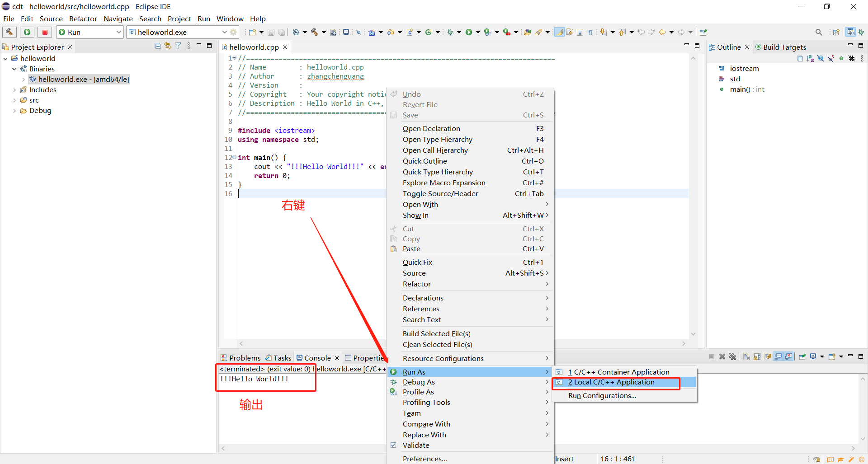Open the Open Perspective icon
This screenshot has height=464, width=868.
[x=836, y=32]
